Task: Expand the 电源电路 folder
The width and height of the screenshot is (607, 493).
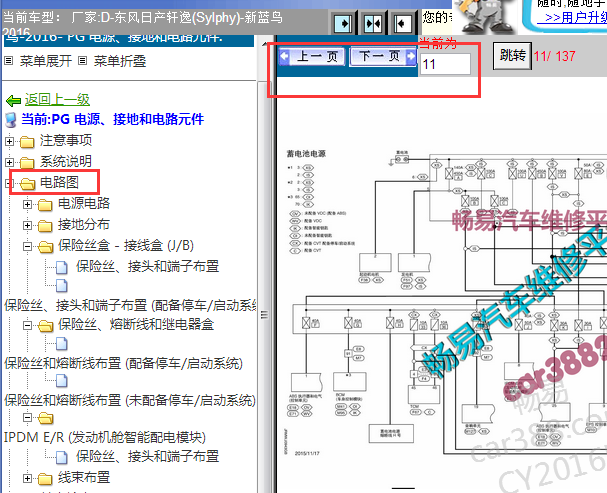Action: 27,204
